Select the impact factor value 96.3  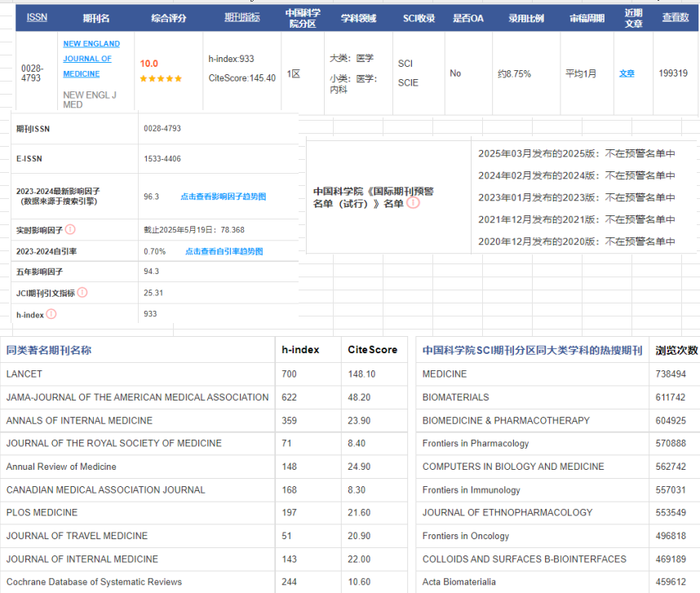[x=151, y=197]
